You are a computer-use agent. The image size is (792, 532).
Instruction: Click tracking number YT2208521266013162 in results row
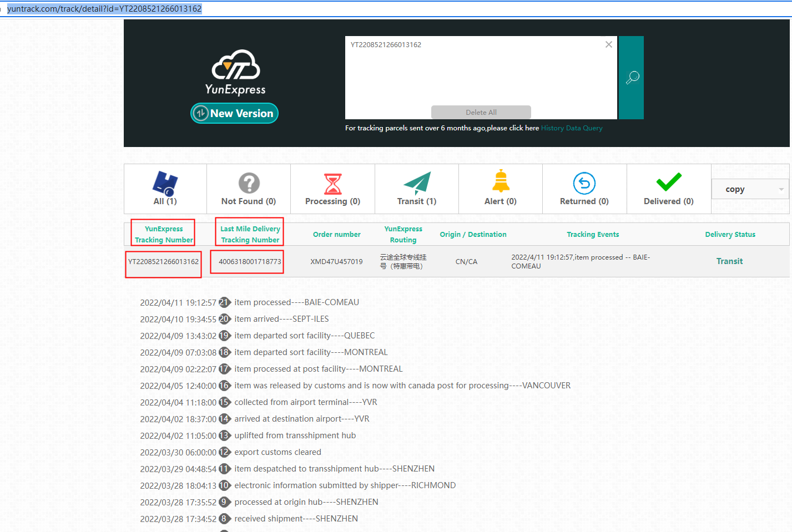pyautogui.click(x=163, y=262)
